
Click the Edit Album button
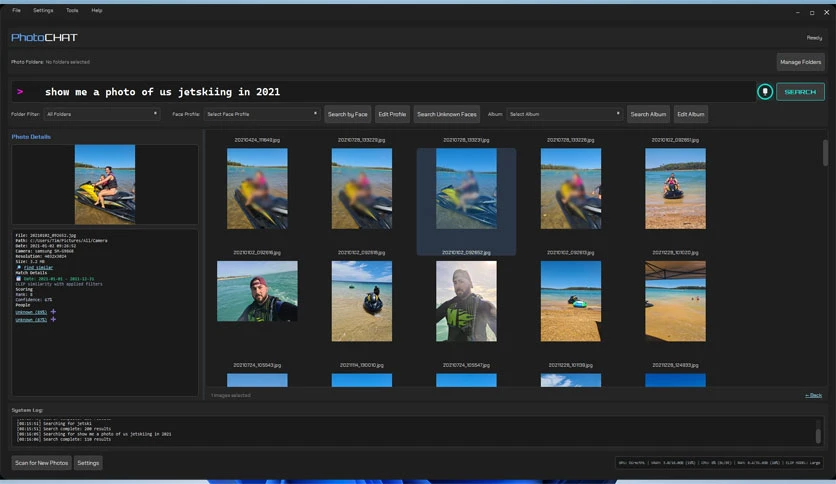690,114
